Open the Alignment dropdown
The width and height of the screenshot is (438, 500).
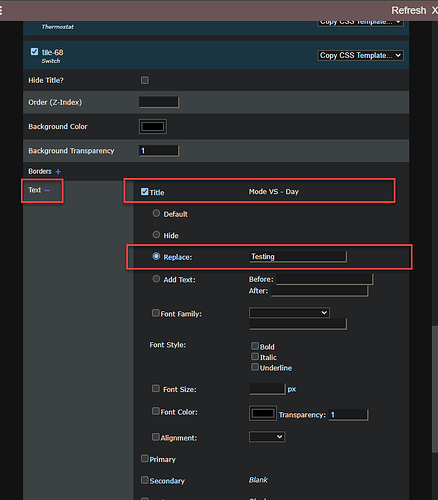[267, 437]
